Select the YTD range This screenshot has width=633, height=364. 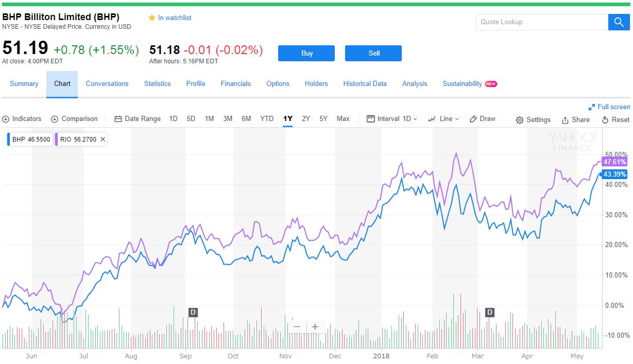(267, 119)
